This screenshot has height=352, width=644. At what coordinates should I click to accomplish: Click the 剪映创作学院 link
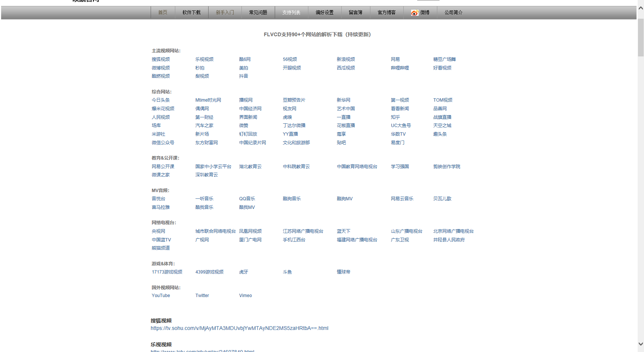click(x=447, y=167)
